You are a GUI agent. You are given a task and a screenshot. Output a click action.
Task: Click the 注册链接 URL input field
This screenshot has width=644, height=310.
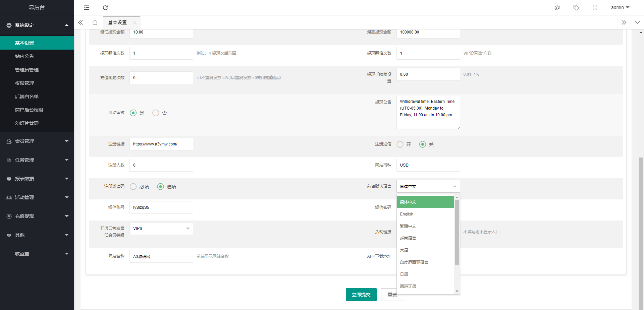click(x=161, y=144)
